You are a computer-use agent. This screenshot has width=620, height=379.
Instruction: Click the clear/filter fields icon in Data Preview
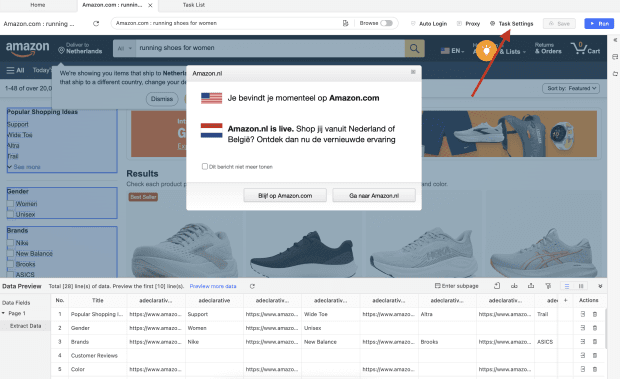[548, 286]
